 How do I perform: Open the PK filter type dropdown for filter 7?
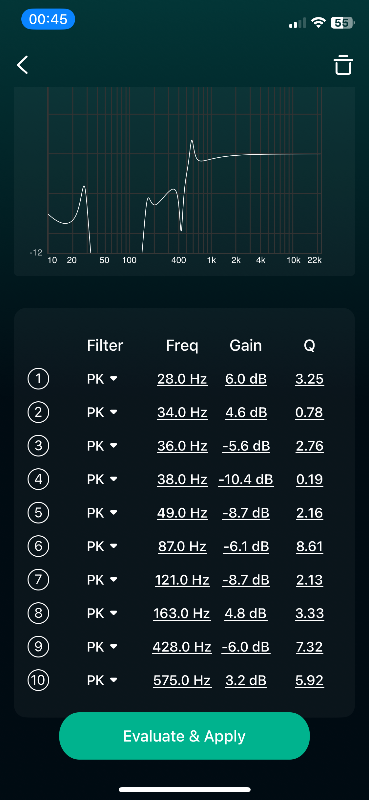point(102,580)
